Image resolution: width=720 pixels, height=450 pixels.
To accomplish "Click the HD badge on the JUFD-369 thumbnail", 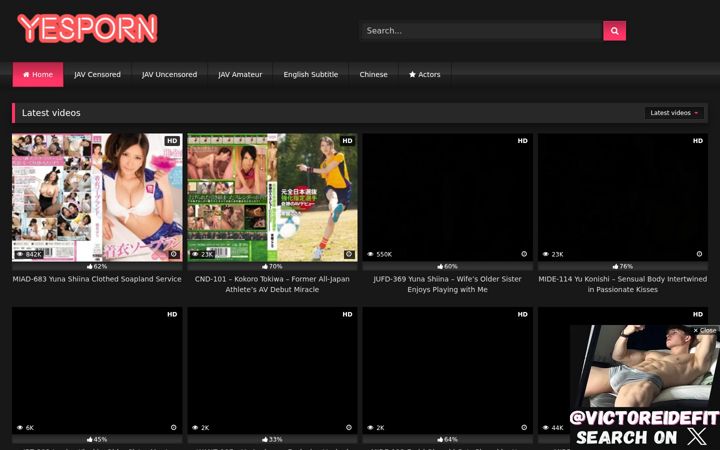I will 523,141.
